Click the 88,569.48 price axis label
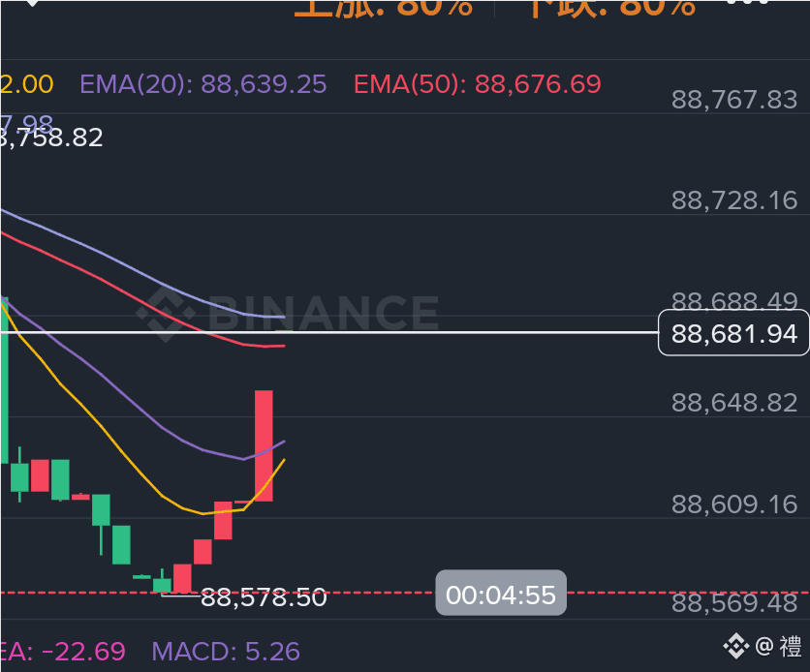The height and width of the screenshot is (672, 810). pos(734,603)
